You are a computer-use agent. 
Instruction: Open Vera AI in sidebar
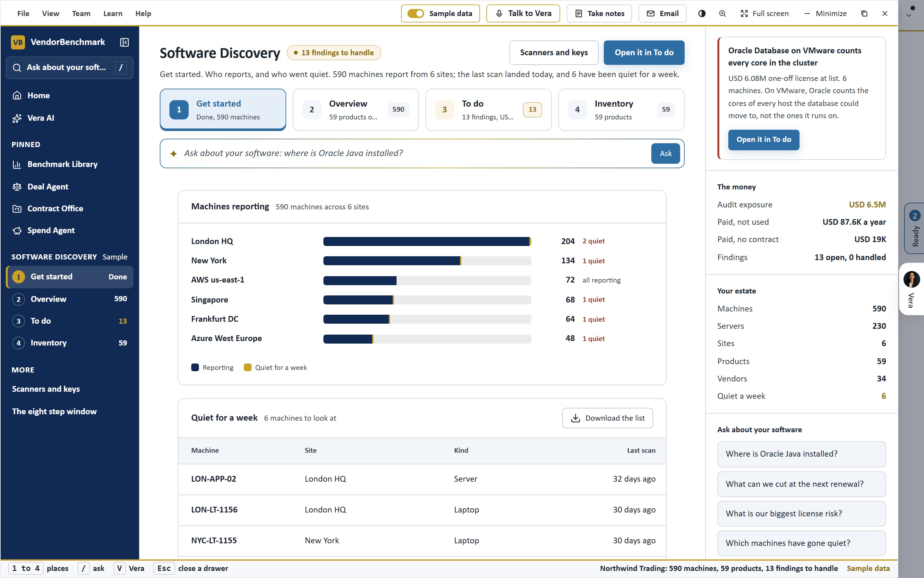[x=70, y=118]
